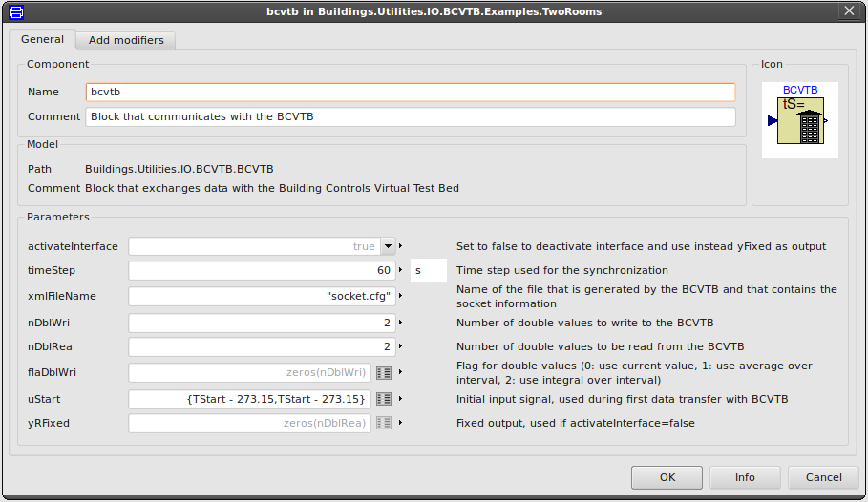This screenshot has width=868, height=502.
Task: Expand the context arrow beside xmlFileName
Action: [x=401, y=296]
